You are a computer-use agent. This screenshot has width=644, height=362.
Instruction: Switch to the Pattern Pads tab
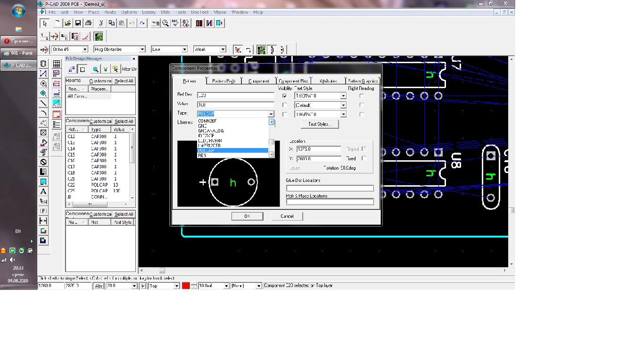[223, 81]
